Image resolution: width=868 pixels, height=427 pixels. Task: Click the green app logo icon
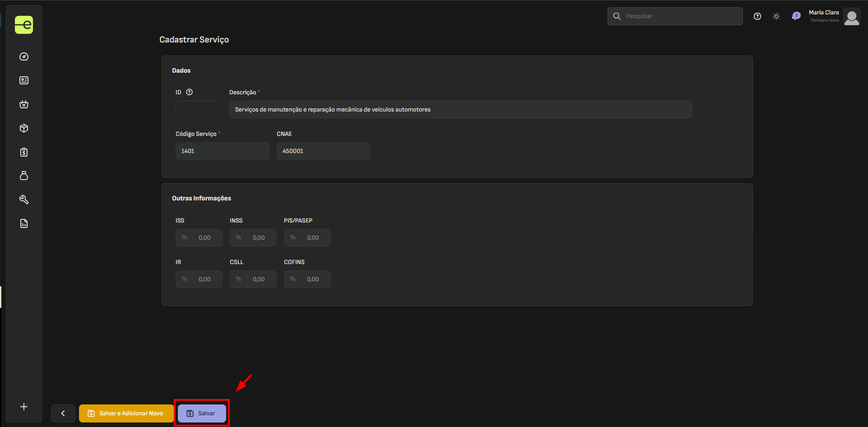pos(24,25)
